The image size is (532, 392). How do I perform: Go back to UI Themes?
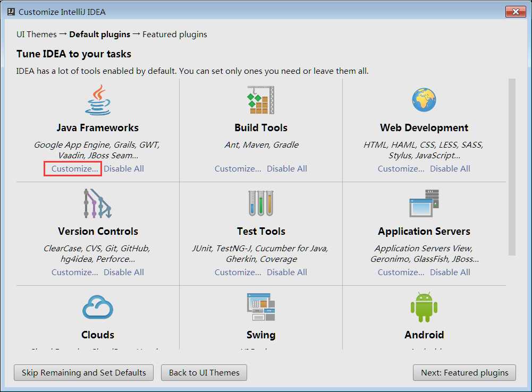(x=204, y=373)
